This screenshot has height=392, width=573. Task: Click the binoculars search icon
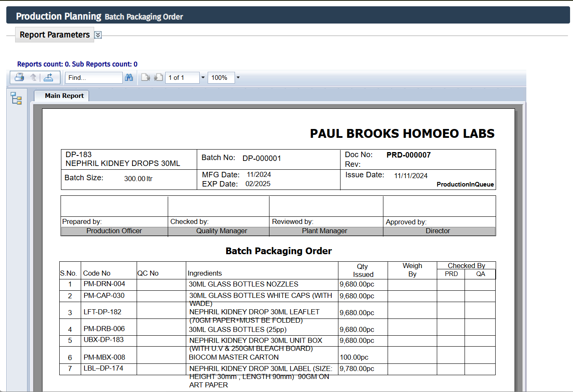point(129,77)
